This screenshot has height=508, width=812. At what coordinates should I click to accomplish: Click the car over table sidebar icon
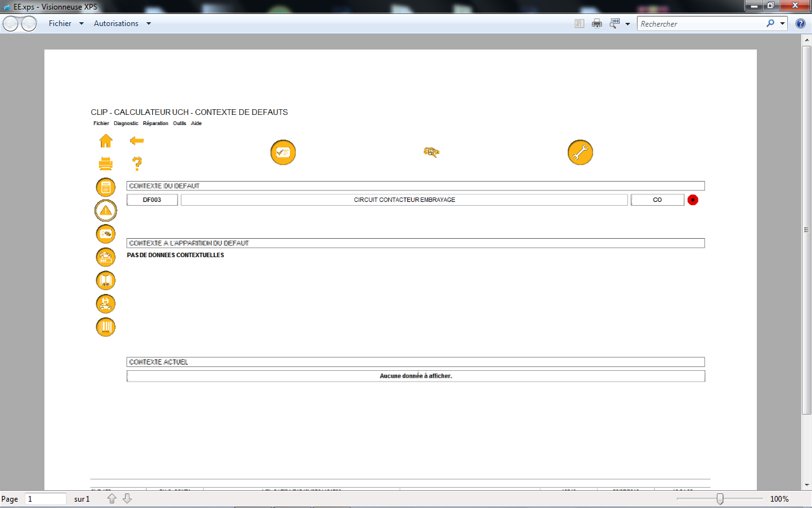coord(106,257)
